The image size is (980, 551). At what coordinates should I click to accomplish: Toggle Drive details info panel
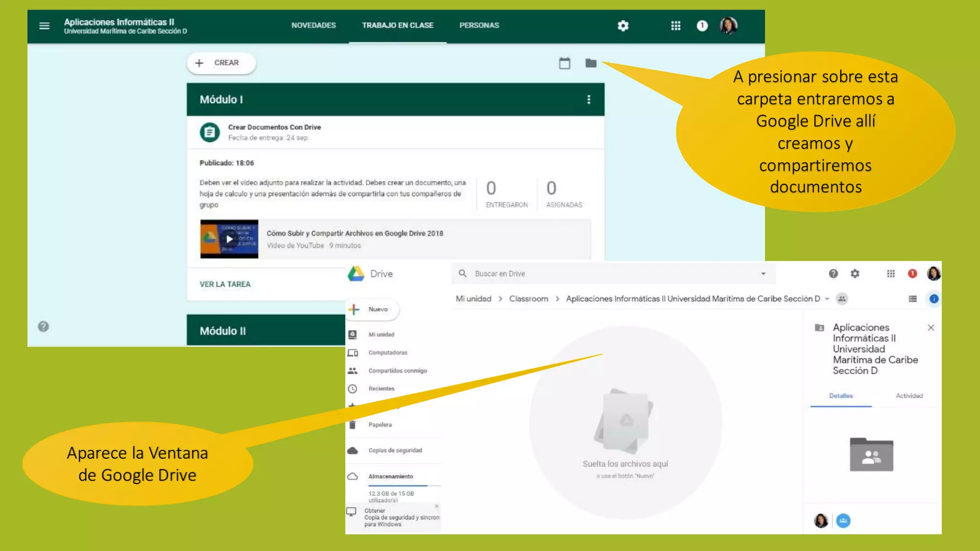(x=934, y=299)
